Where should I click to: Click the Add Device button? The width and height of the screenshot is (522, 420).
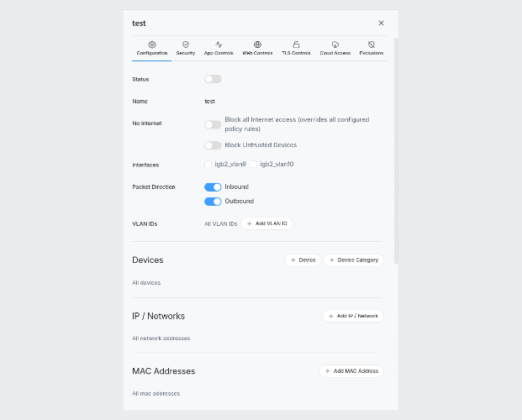(x=303, y=260)
